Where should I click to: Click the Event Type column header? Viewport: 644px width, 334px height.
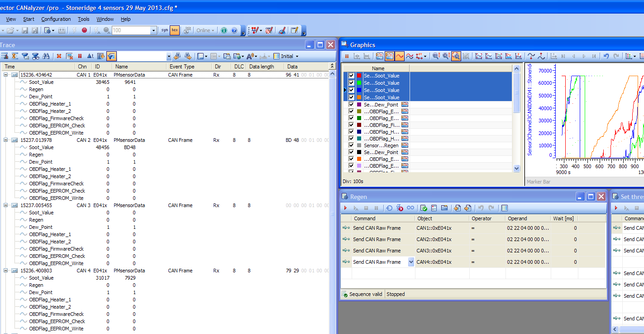(x=189, y=67)
